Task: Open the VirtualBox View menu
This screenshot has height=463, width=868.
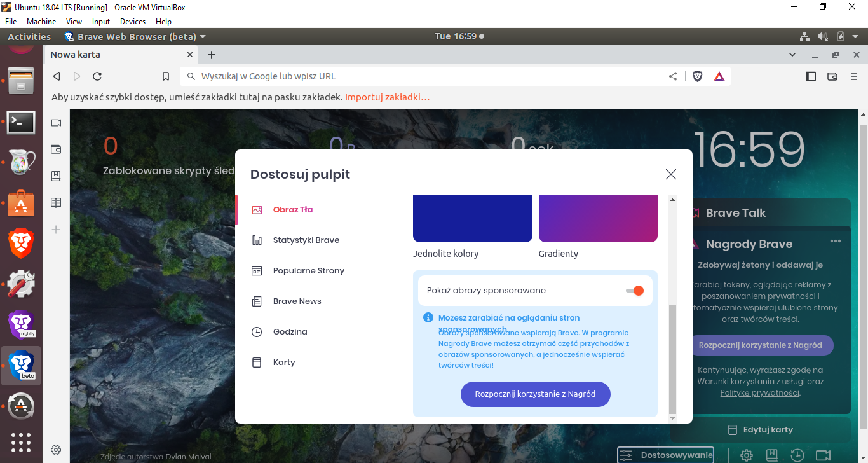Action: click(74, 22)
